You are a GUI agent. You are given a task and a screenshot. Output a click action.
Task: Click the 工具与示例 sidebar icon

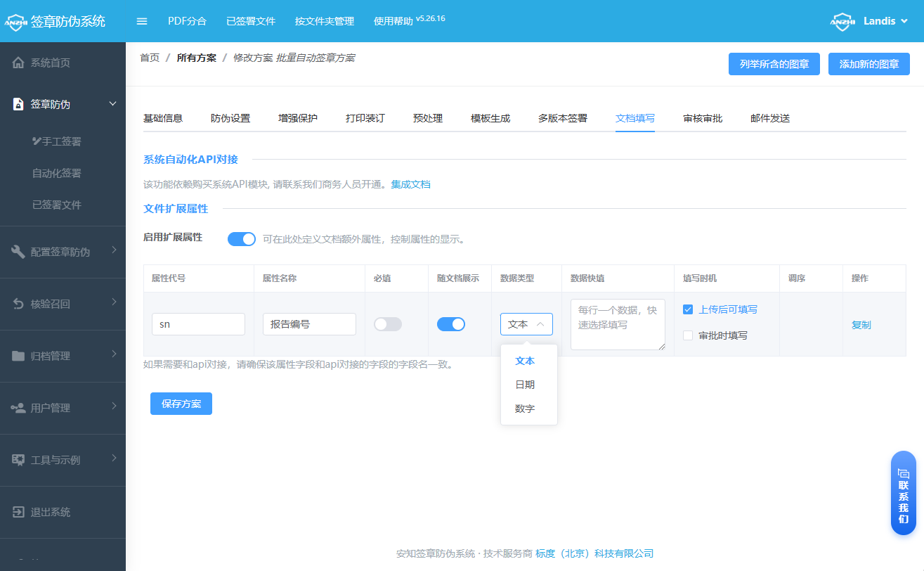[19, 460]
